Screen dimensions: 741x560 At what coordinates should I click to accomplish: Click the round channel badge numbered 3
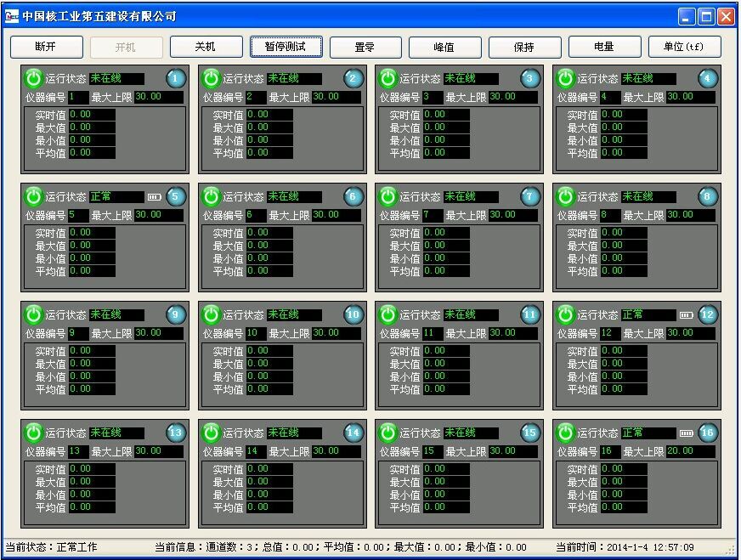(529, 78)
